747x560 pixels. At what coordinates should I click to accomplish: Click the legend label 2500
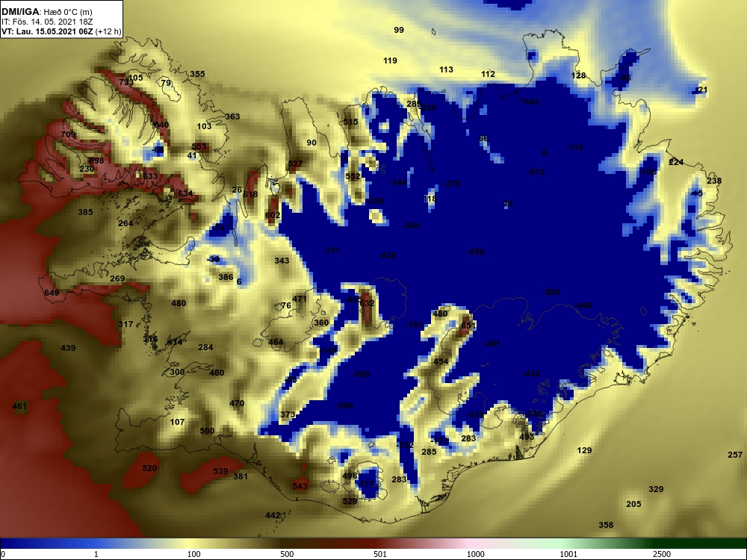coord(662,554)
